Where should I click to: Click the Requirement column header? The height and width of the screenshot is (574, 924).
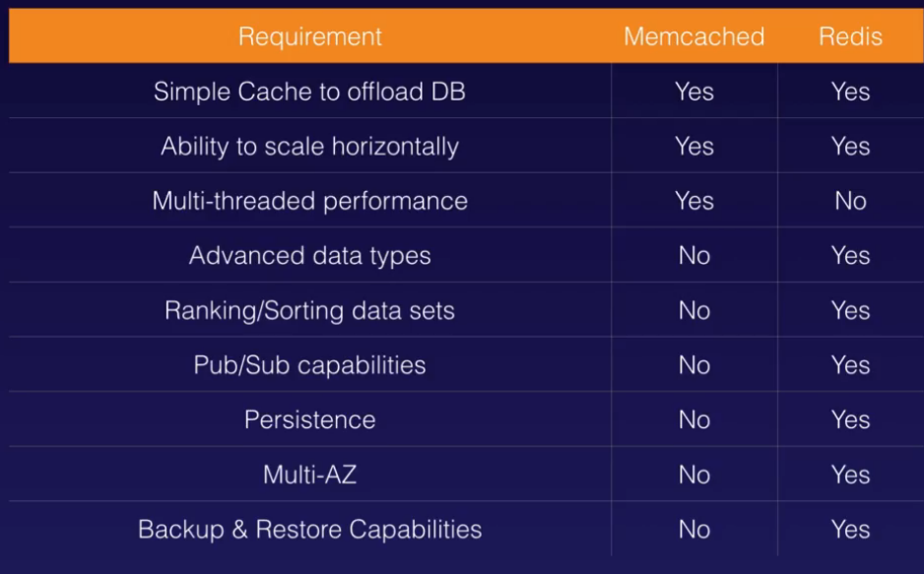pyautogui.click(x=309, y=37)
